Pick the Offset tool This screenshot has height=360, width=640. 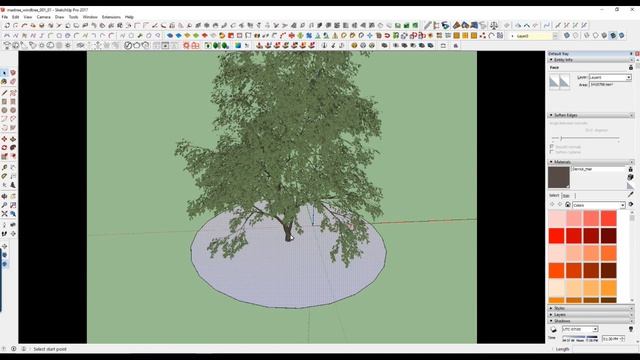13,156
